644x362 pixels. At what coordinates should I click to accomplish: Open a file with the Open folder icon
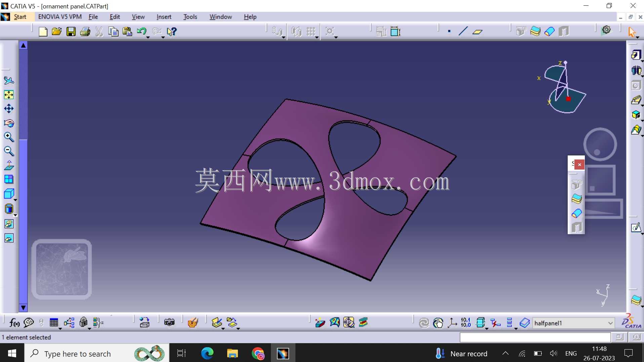pyautogui.click(x=57, y=32)
